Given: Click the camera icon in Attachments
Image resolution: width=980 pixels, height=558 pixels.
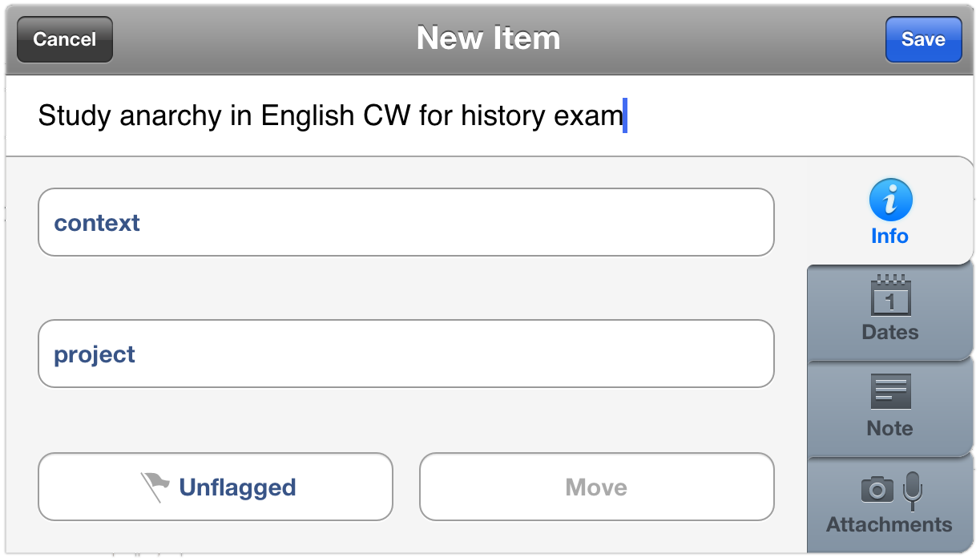Looking at the screenshot, I should point(877,488).
